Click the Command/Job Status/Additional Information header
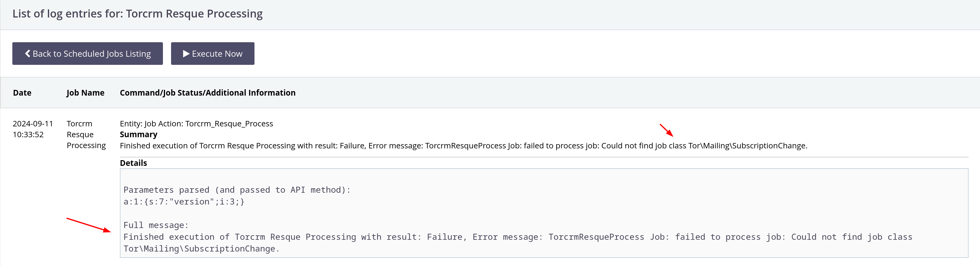This screenshot has height=266, width=980. (x=207, y=93)
